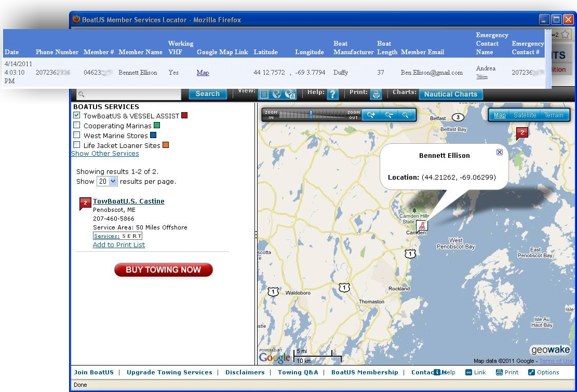Open the Map link in the member table
577x392 pixels.
click(203, 73)
